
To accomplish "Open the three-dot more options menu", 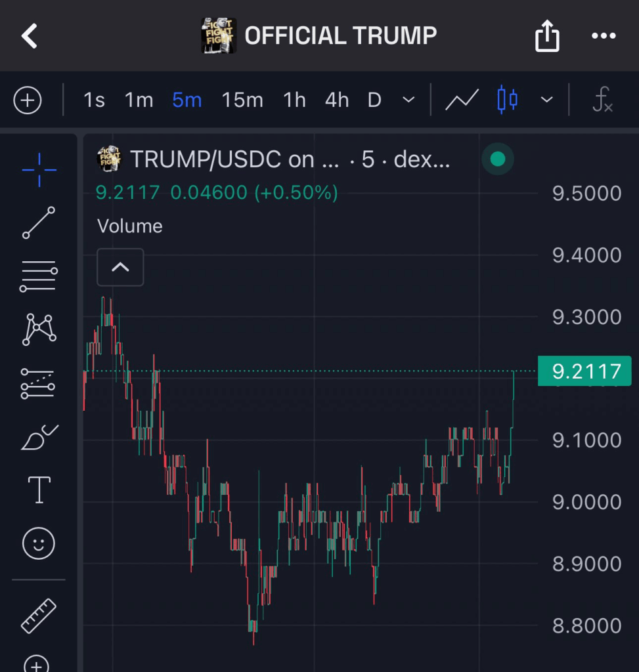I will 604,36.
